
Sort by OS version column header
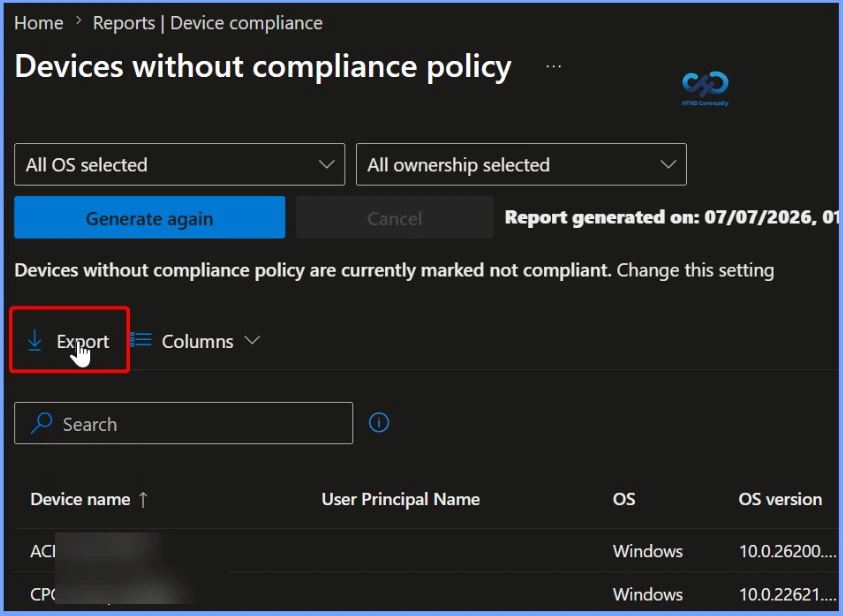[780, 499]
